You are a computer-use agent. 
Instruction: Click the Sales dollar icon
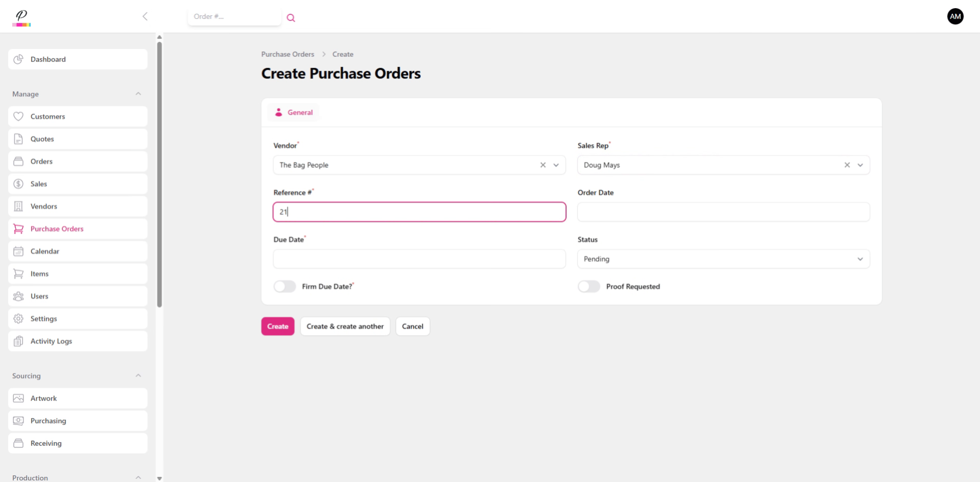18,184
